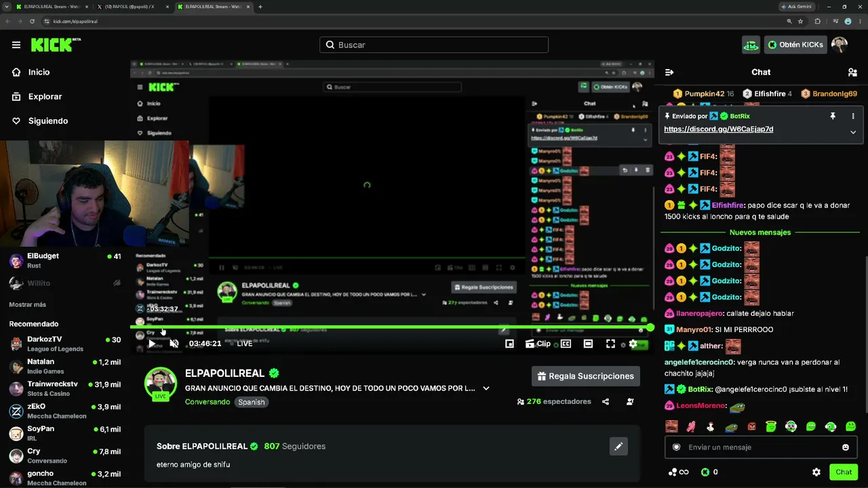The image size is (868, 488).
Task: Open the video player settings gear
Action: [633, 344]
